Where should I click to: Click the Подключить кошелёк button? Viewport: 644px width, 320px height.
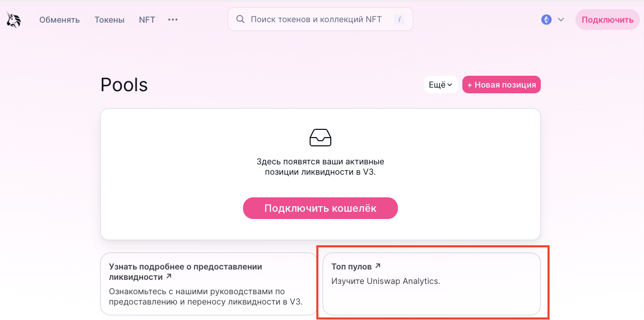click(320, 208)
